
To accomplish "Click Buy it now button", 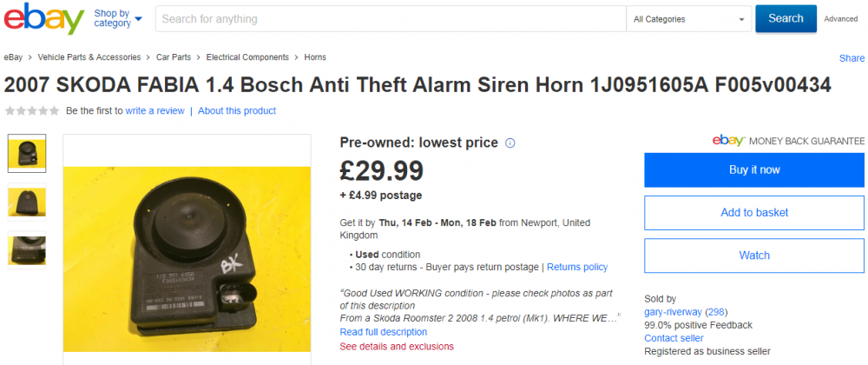I will point(754,170).
